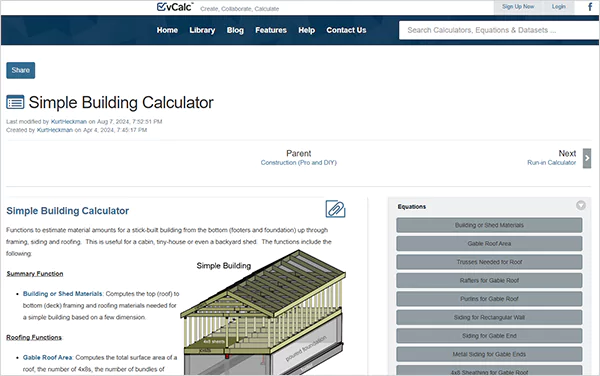The height and width of the screenshot is (376, 600).
Task: Click the Sign Up Now button
Action: 518,7
